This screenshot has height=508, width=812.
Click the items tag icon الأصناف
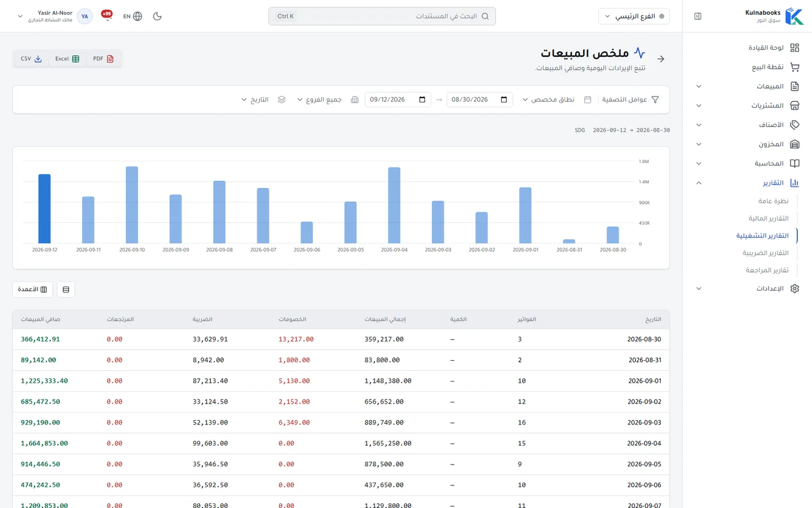795,125
